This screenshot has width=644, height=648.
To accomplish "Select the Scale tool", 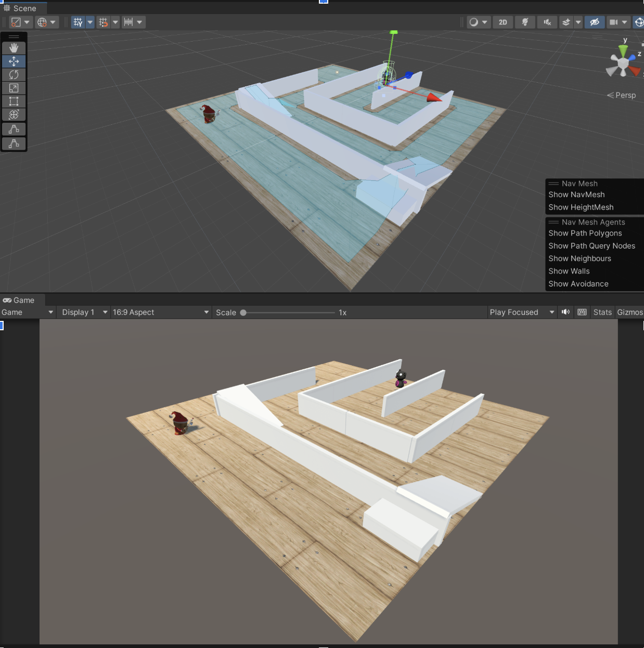I will 14,88.
